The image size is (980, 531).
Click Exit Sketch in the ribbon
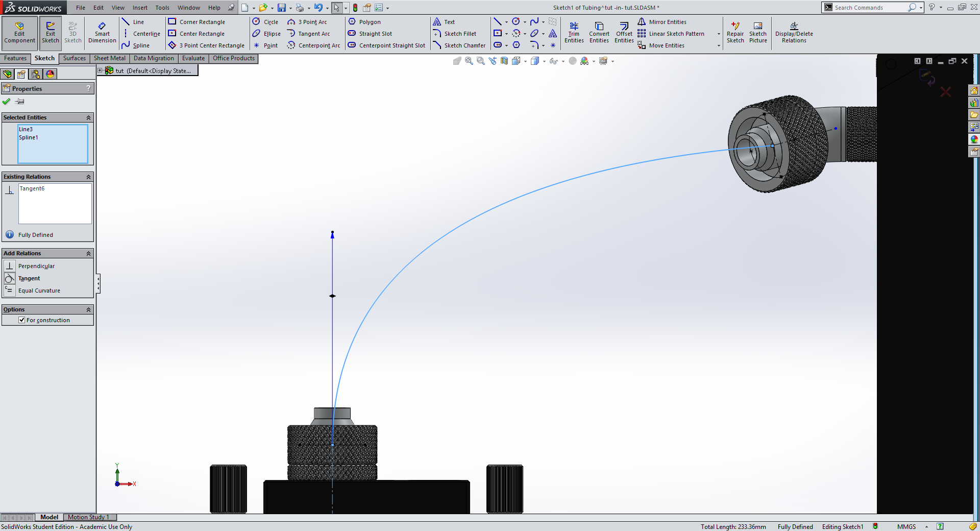(51, 33)
